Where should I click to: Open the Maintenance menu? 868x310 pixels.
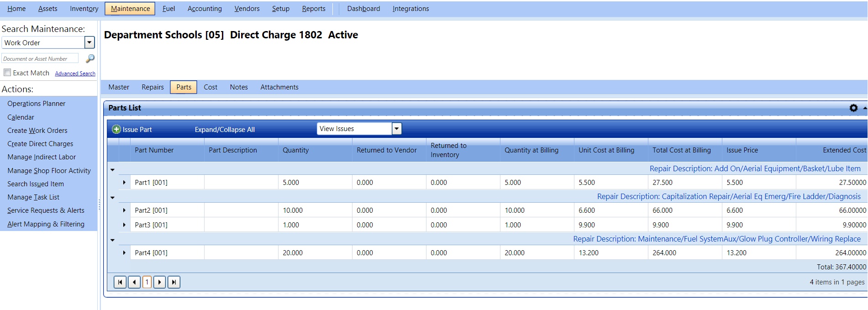point(130,9)
